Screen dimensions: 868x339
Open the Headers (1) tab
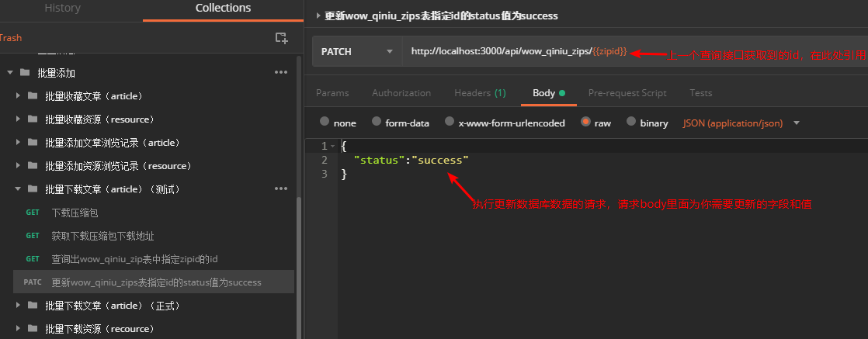(480, 93)
